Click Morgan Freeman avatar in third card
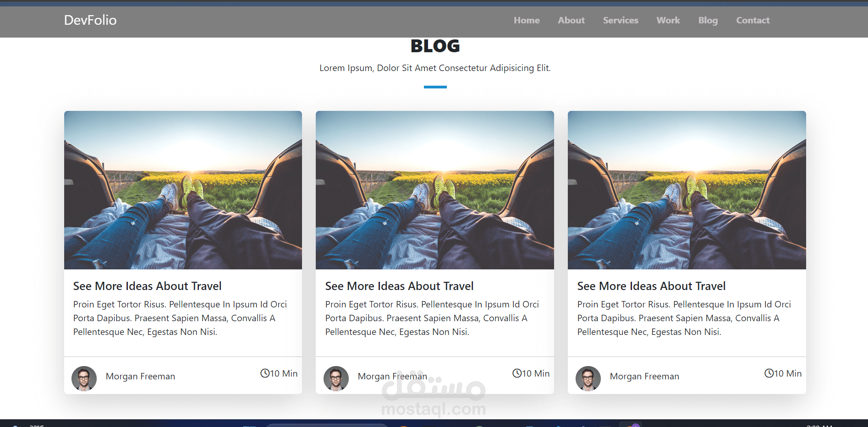This screenshot has width=868, height=427. pyautogui.click(x=588, y=378)
